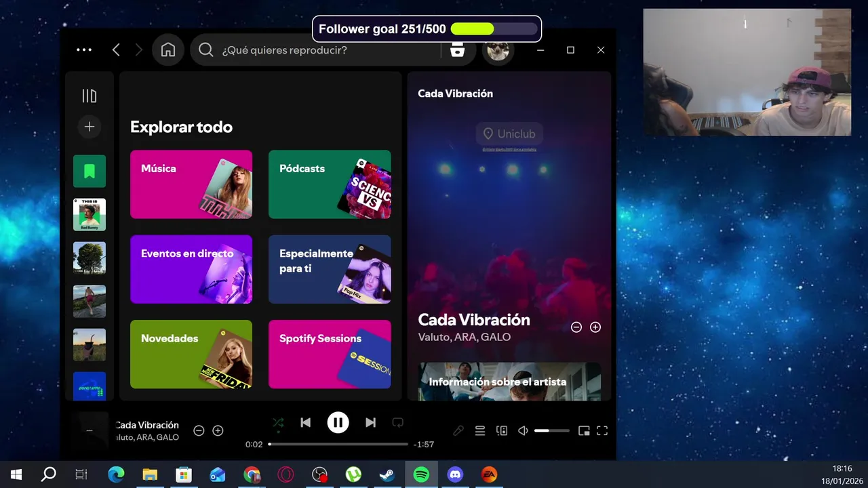Image resolution: width=868 pixels, height=488 pixels.
Task: Open the play queue
Action: (480, 430)
